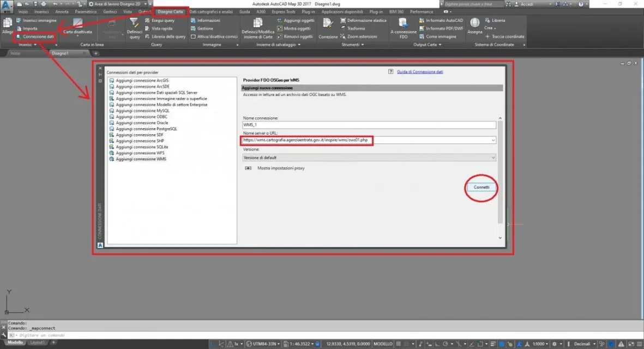Switch to the Annota ribbon tab

[x=62, y=12]
